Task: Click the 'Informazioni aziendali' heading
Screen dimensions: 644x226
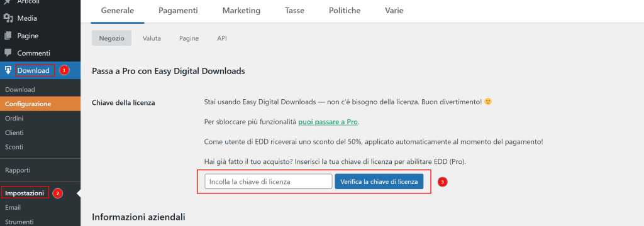Action: 138,217
